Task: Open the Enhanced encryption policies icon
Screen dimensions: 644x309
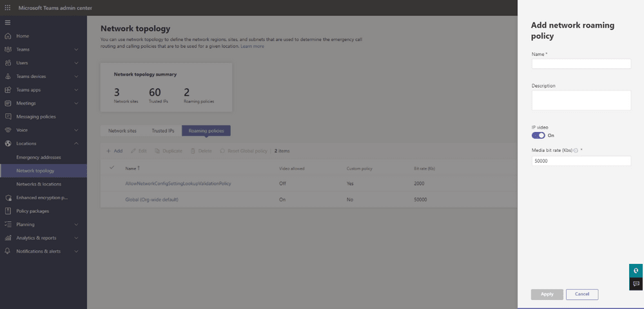Action: (x=8, y=198)
